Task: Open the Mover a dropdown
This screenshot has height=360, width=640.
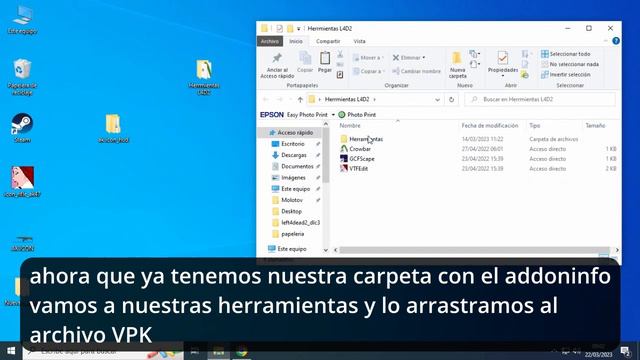Action: 369,58
